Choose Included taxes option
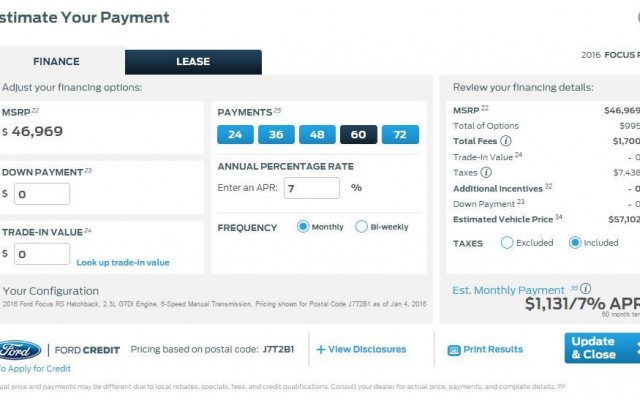640x400 pixels. point(575,242)
